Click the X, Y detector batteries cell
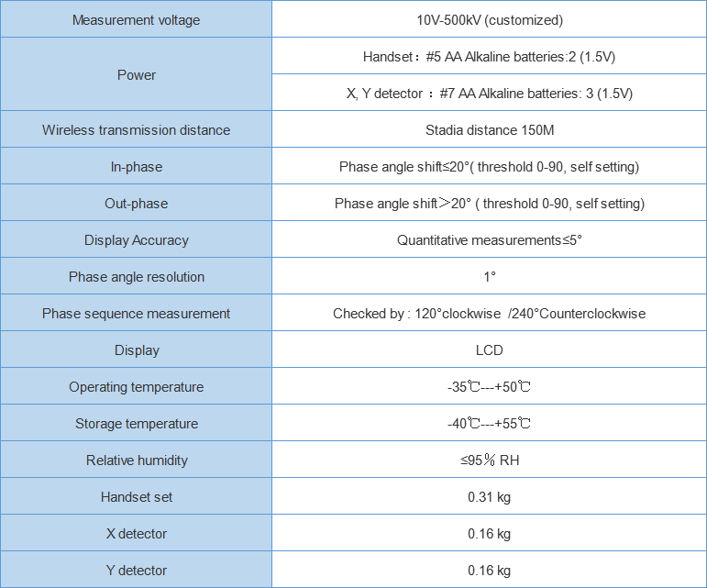Image resolution: width=707 pixels, height=588 pixels. tap(489, 94)
